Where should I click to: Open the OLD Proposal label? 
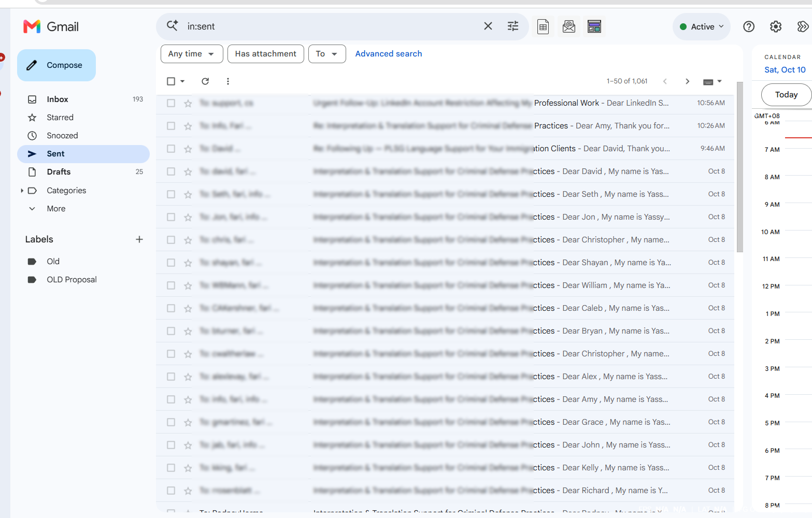tap(83, 280)
